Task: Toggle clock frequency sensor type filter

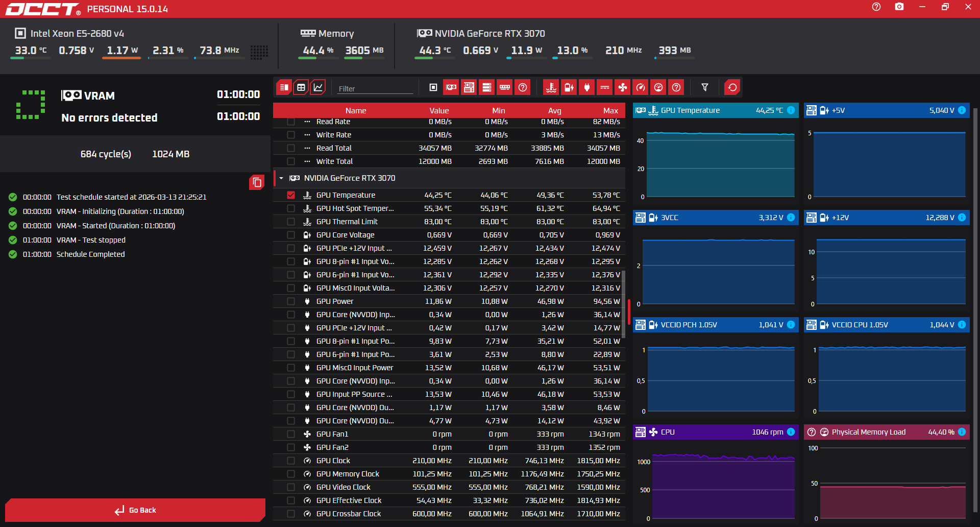Action: tap(641, 87)
